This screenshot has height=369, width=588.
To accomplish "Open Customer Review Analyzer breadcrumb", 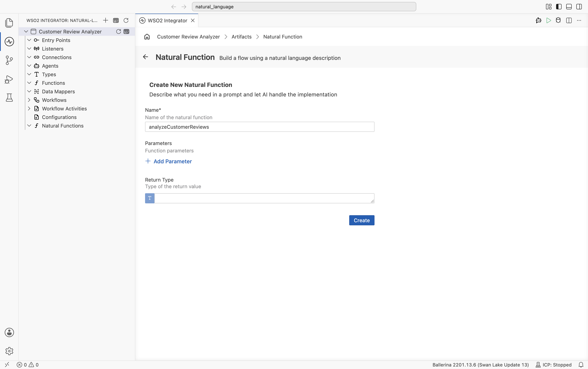I will (x=188, y=37).
